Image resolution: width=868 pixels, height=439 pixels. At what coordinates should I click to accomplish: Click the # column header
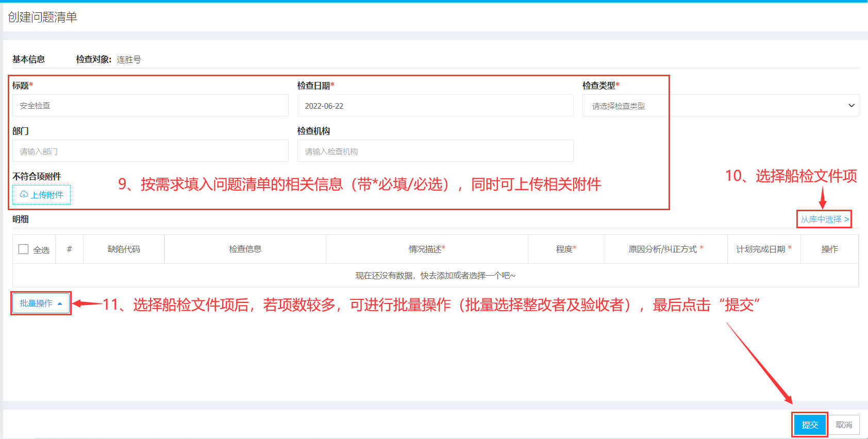click(70, 249)
